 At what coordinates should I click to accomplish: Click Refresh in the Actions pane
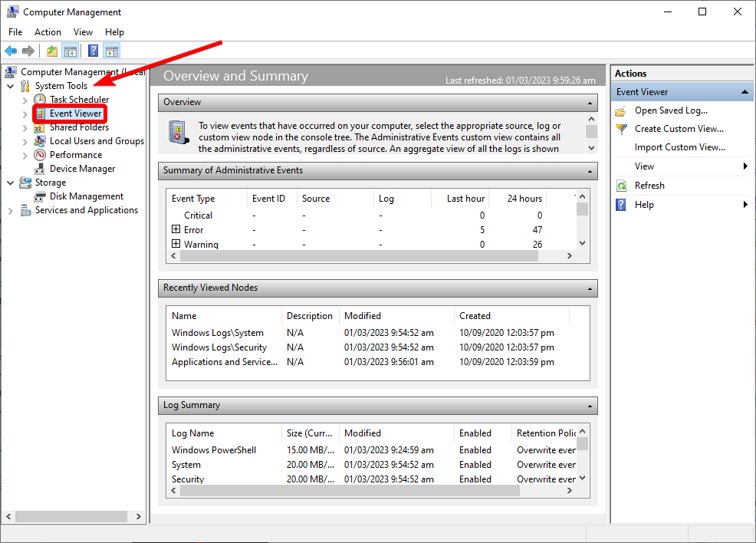click(649, 186)
